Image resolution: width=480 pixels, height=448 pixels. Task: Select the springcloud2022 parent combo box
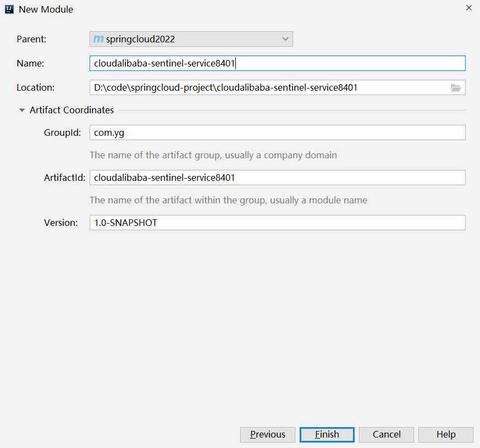pos(191,39)
